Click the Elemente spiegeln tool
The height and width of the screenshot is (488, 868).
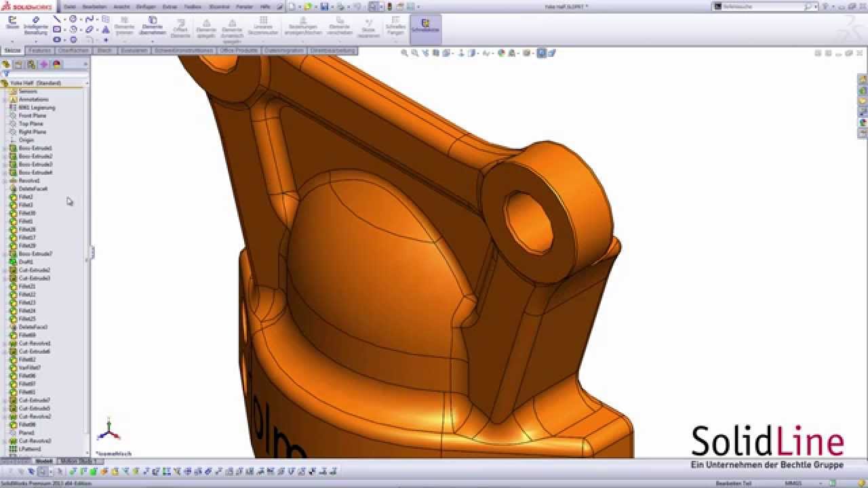pos(206,27)
